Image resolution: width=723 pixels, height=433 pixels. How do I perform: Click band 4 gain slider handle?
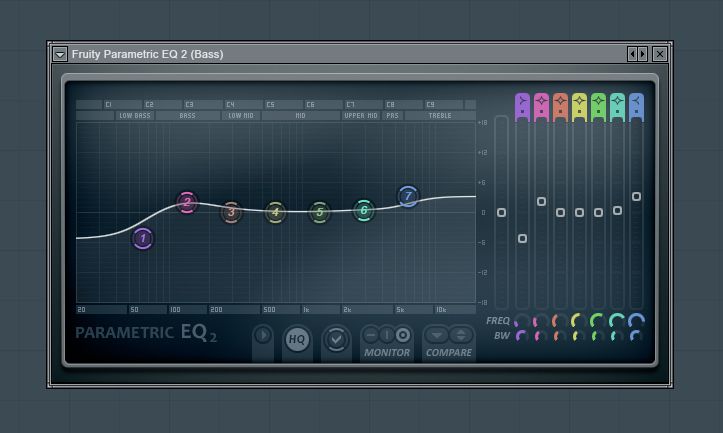click(x=579, y=213)
